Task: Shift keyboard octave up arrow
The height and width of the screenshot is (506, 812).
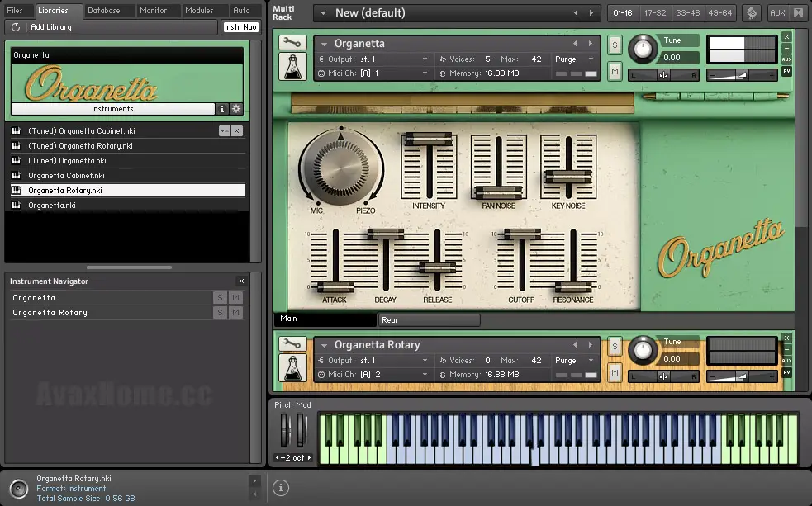Action: (x=309, y=458)
